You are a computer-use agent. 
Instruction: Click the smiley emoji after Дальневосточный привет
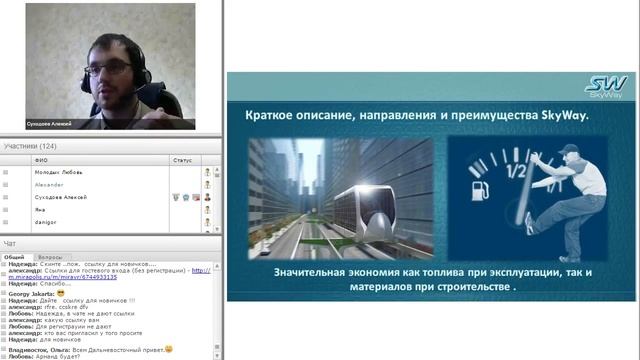(169, 349)
